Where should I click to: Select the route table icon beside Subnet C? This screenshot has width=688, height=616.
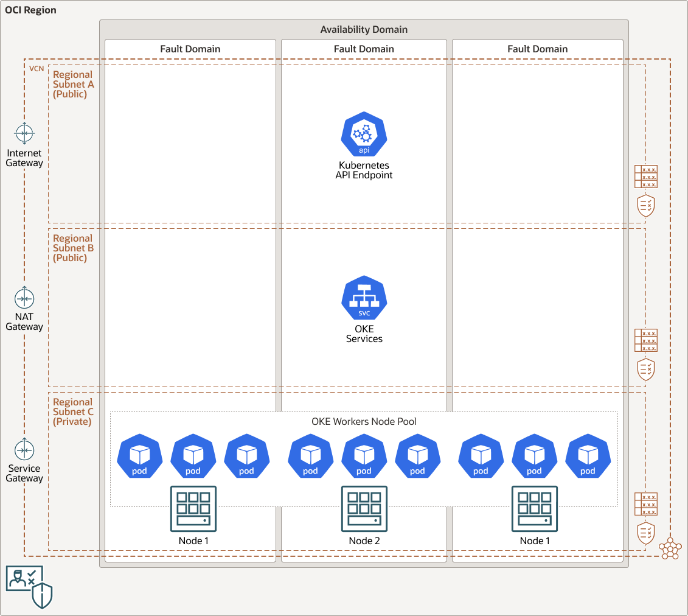[646, 504]
